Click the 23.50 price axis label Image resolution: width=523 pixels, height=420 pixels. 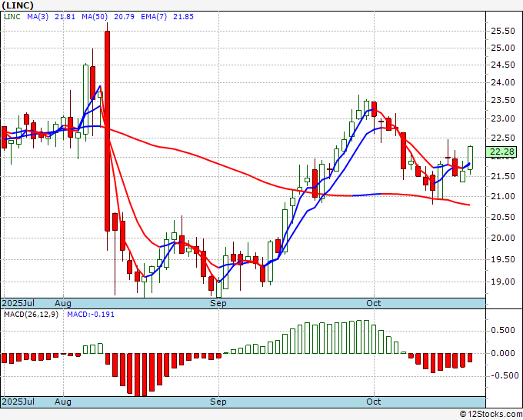503,101
